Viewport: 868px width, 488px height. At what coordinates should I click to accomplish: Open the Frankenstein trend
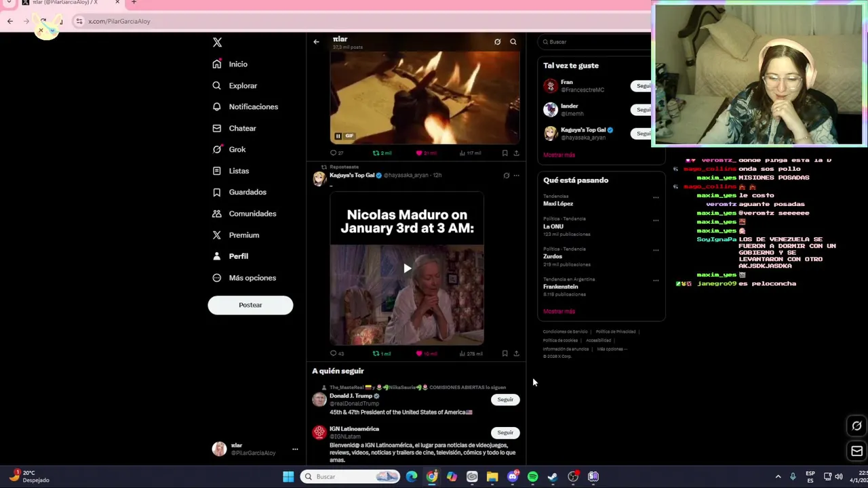click(561, 287)
